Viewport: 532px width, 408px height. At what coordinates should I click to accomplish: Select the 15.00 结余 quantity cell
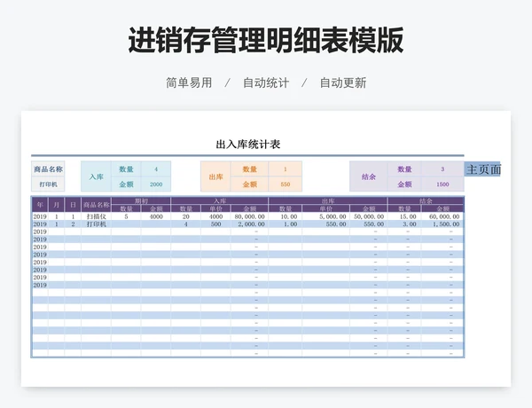click(404, 216)
